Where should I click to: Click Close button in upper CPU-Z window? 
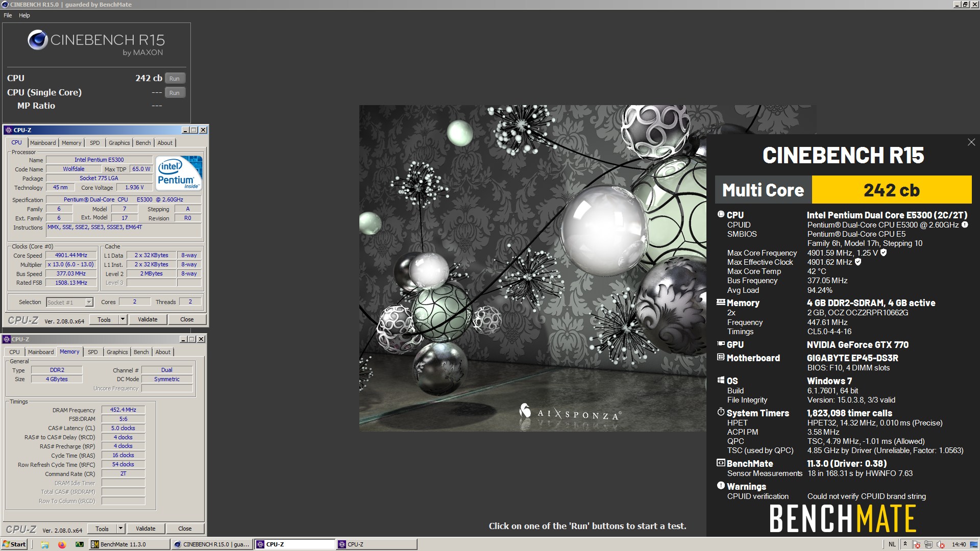(x=187, y=319)
